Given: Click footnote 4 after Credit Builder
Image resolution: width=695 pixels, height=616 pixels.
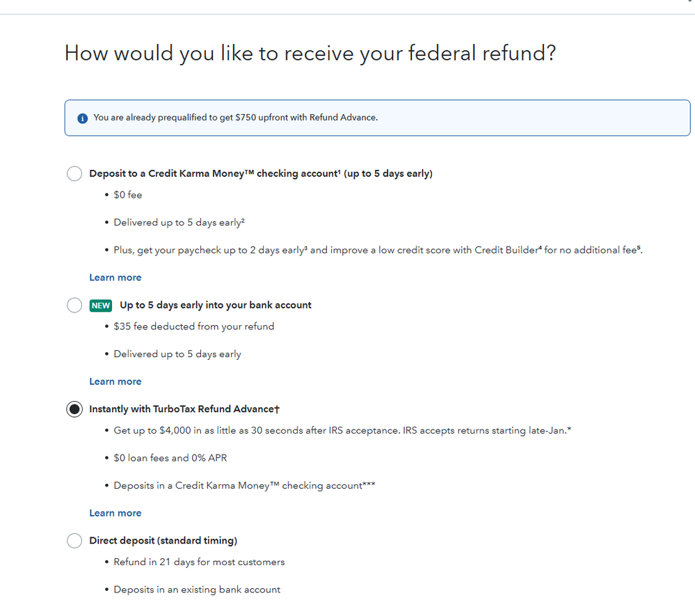Looking at the screenshot, I should coord(541,248).
